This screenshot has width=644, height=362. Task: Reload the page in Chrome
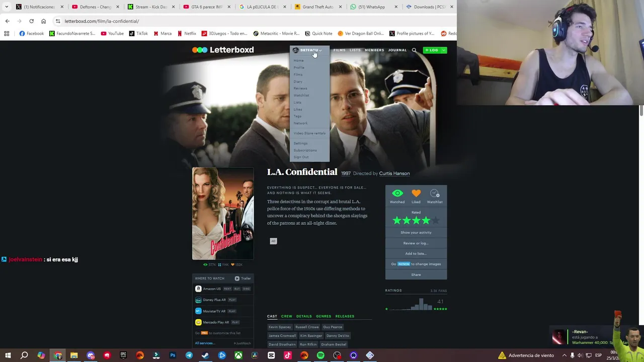click(31, 21)
